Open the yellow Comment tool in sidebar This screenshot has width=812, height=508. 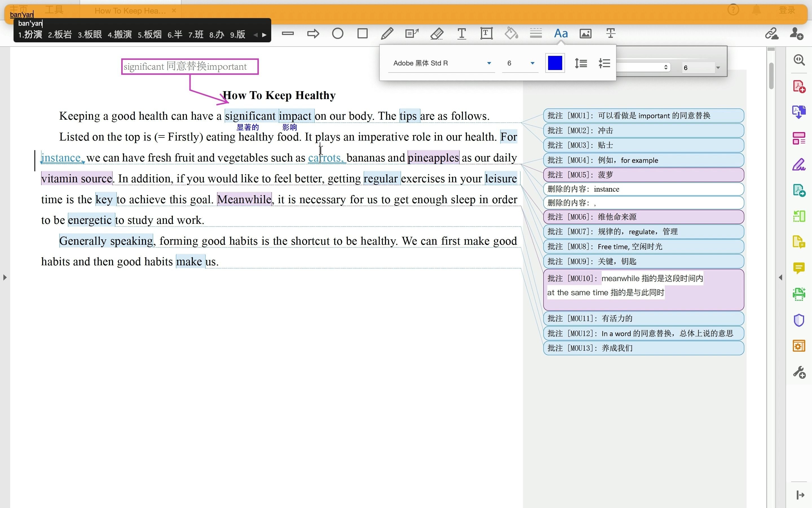point(799,268)
